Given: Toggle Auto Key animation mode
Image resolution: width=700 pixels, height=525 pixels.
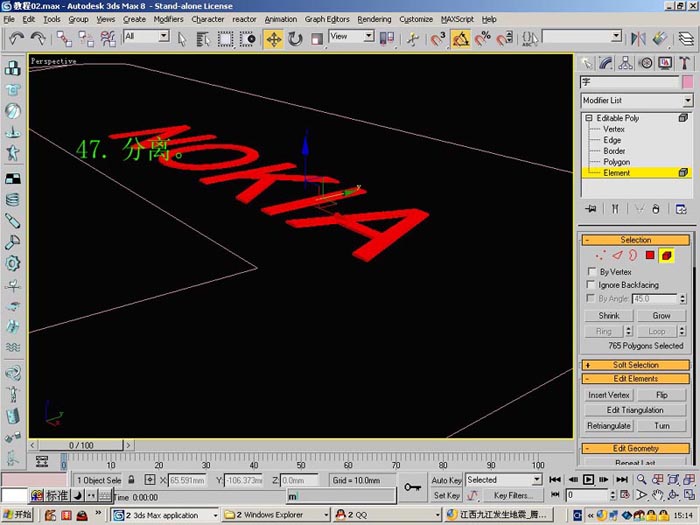Looking at the screenshot, I should (x=446, y=480).
